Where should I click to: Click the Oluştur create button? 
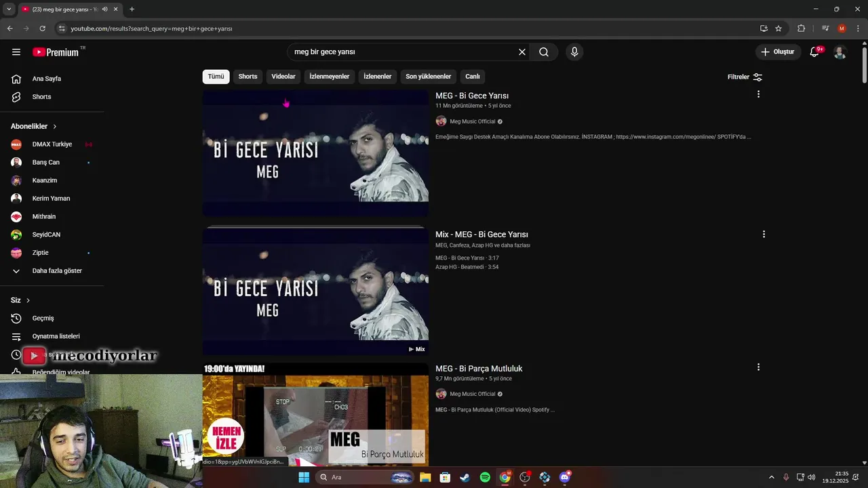(x=777, y=52)
